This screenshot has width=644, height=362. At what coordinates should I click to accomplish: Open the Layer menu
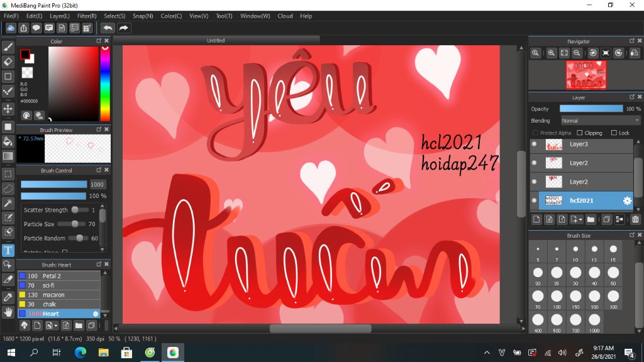[60, 16]
